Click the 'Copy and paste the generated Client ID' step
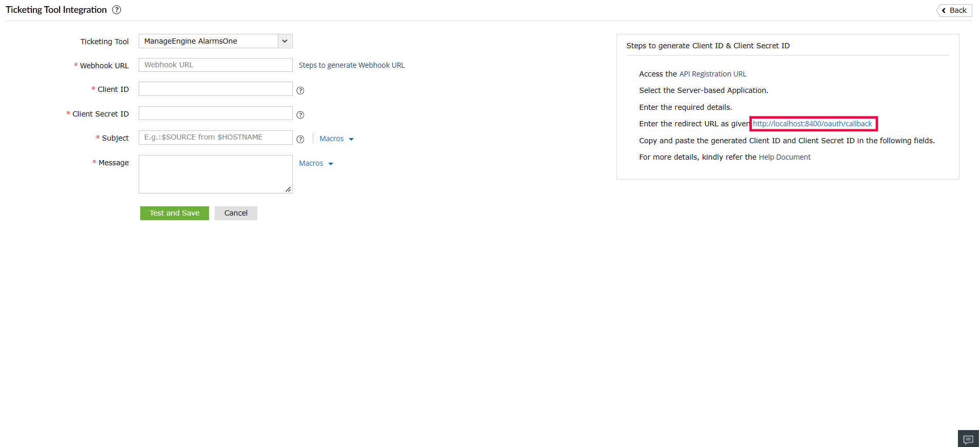The height and width of the screenshot is (447, 980). [787, 141]
